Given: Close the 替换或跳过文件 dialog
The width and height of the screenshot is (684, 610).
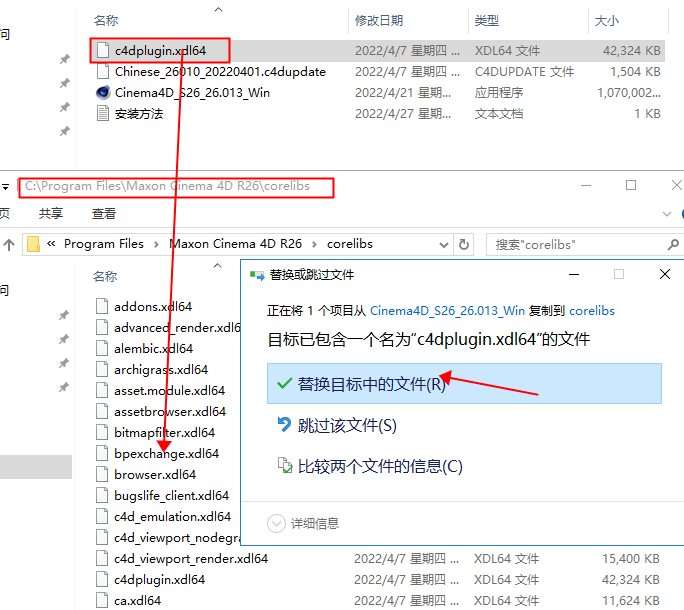Looking at the screenshot, I should tap(665, 274).
